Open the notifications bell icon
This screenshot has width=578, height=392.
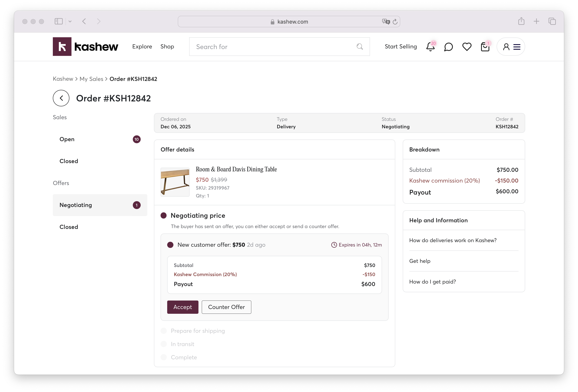coord(430,47)
